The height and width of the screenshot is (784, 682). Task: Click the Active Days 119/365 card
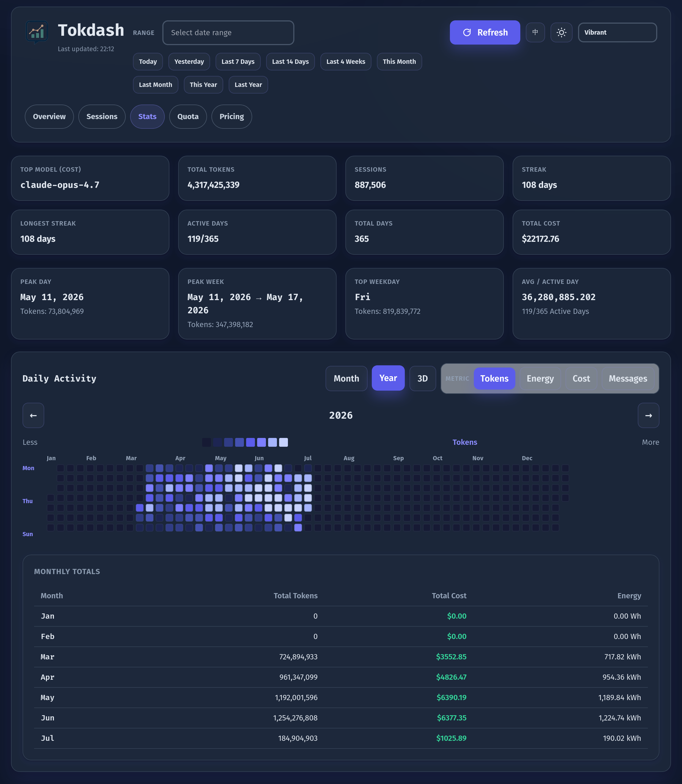click(257, 232)
